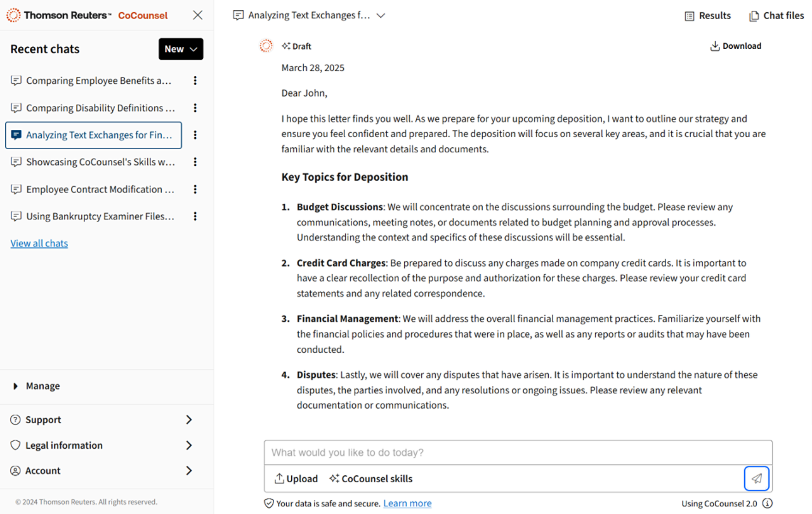Open chat 'Employee Contract Modification …'

pos(100,189)
